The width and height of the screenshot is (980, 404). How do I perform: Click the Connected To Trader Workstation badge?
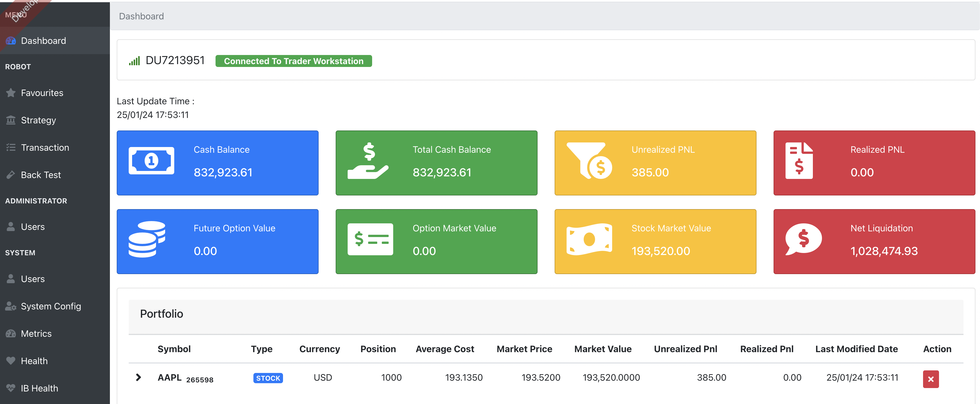293,60
